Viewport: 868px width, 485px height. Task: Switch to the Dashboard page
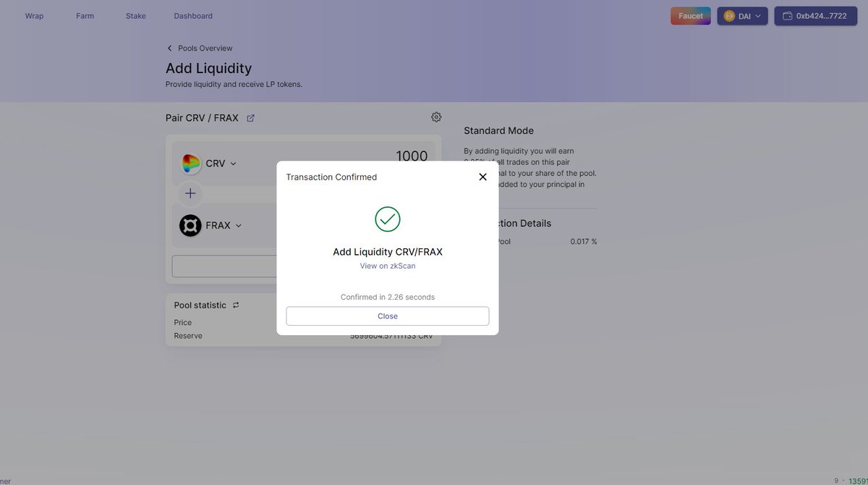[x=193, y=16]
